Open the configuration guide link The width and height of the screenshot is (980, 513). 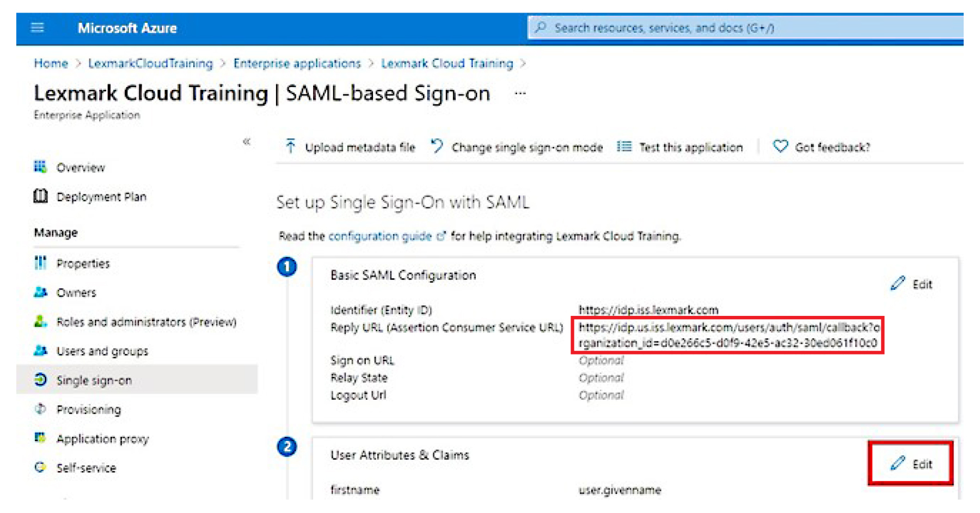tap(379, 236)
